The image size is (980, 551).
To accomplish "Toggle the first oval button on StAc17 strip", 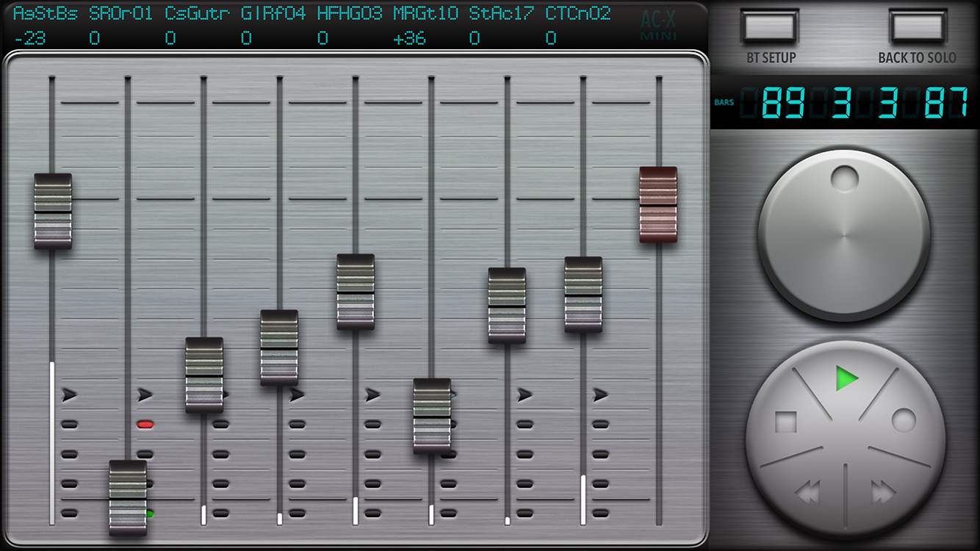I will [x=525, y=424].
